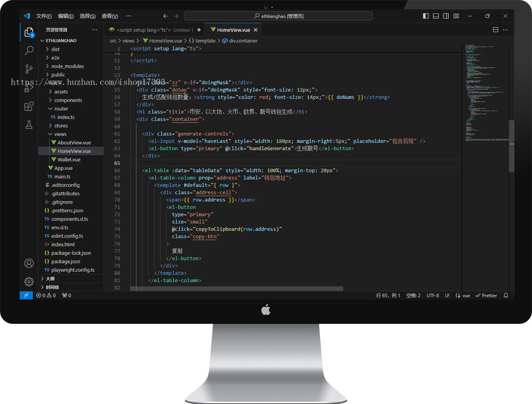Close the HomeView.vue tab
Image resolution: width=532 pixels, height=404 pixels.
(x=256, y=30)
